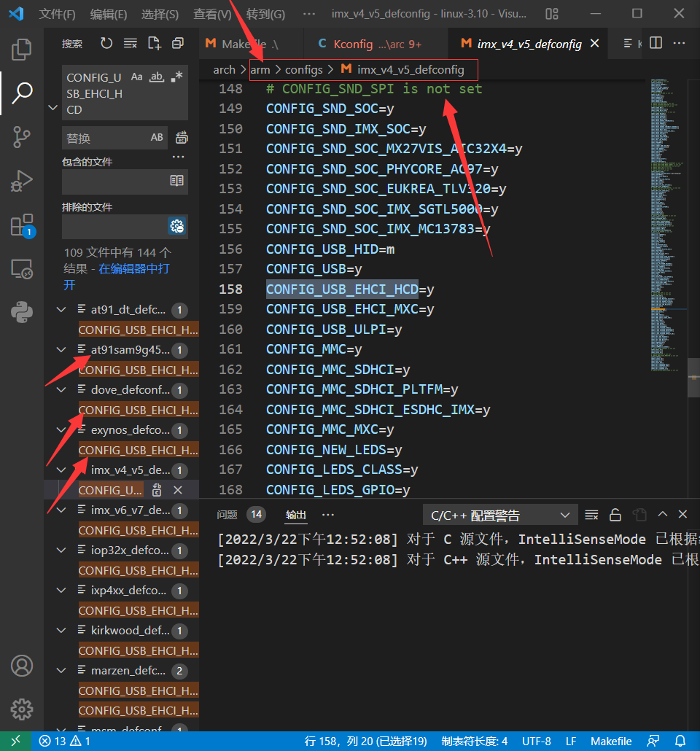Click the editor minimap slider
Image resolution: width=700 pixels, height=751 pixels.
(693, 378)
